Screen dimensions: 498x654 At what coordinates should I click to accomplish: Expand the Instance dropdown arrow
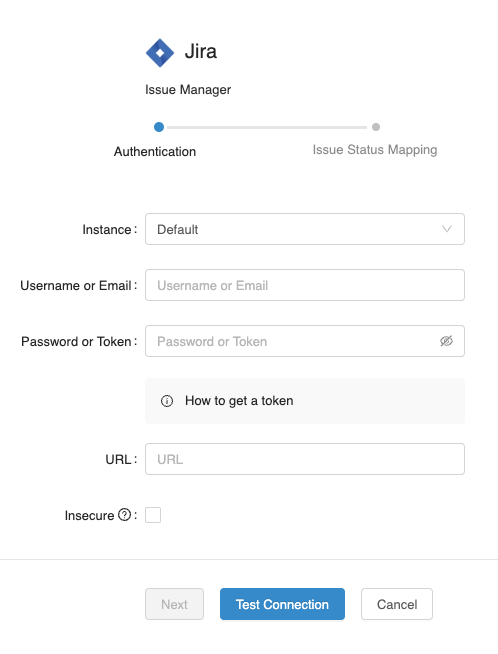(x=447, y=229)
